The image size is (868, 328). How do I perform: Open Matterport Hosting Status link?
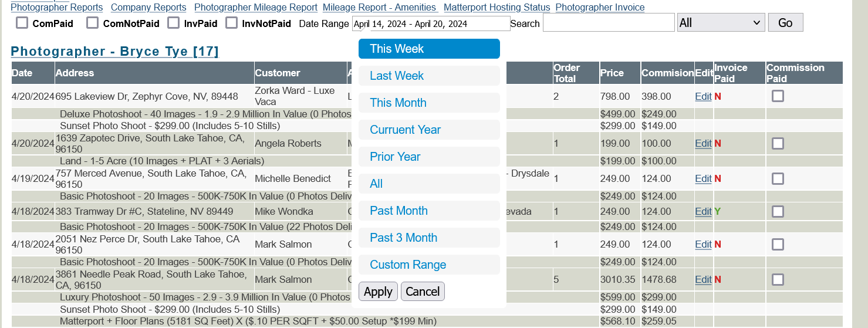pos(497,8)
